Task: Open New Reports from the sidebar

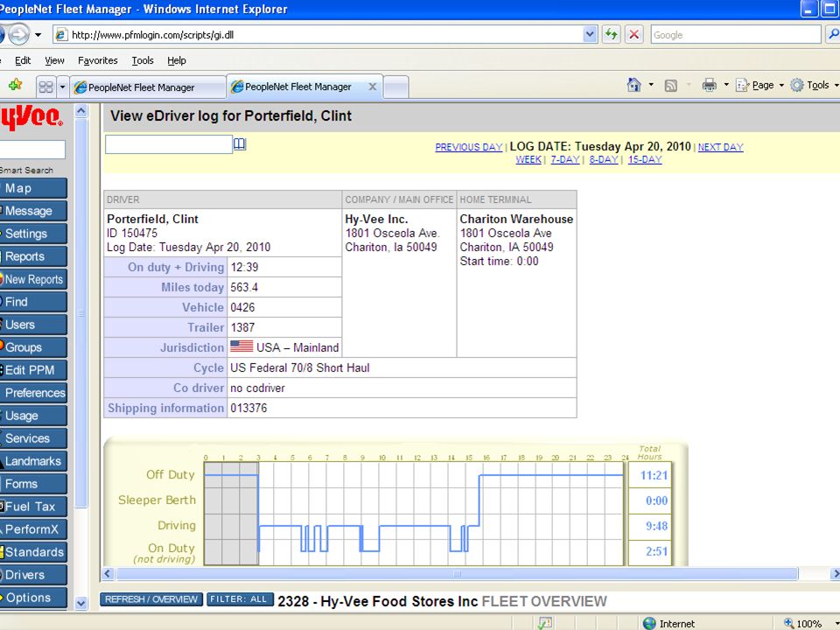Action: (33, 279)
